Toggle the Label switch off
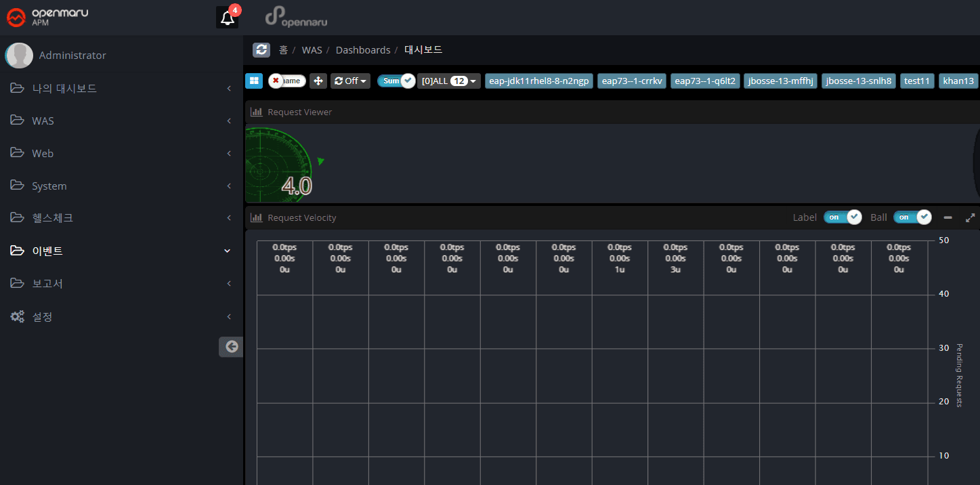 point(843,217)
